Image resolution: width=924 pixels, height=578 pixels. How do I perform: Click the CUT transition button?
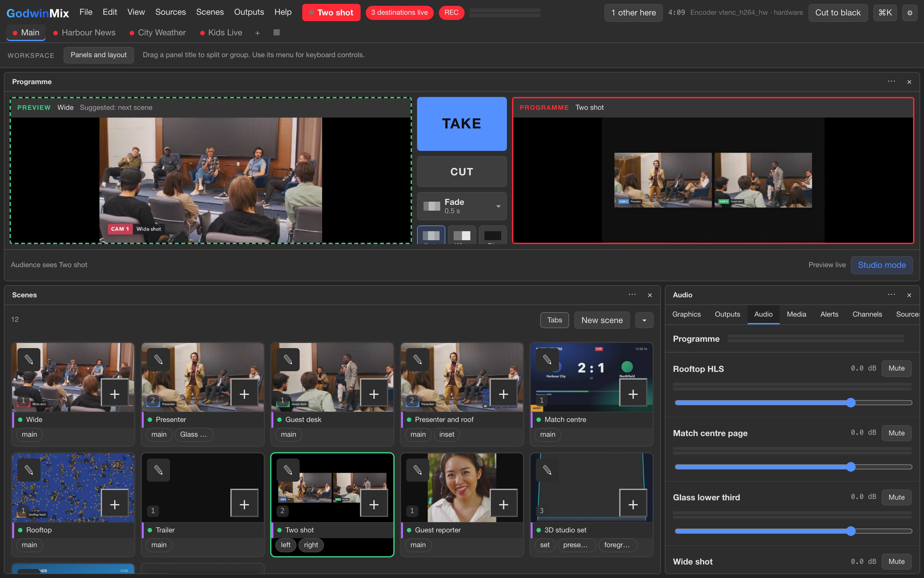pyautogui.click(x=462, y=172)
